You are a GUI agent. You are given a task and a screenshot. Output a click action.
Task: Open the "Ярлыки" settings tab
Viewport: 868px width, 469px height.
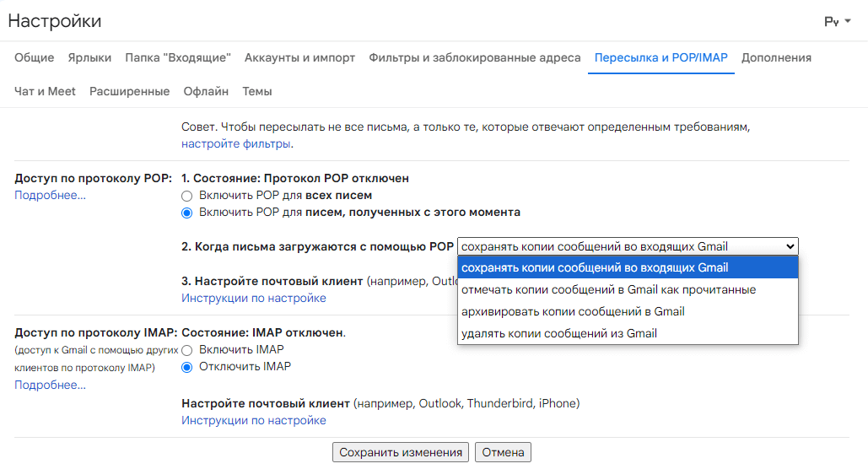click(89, 57)
